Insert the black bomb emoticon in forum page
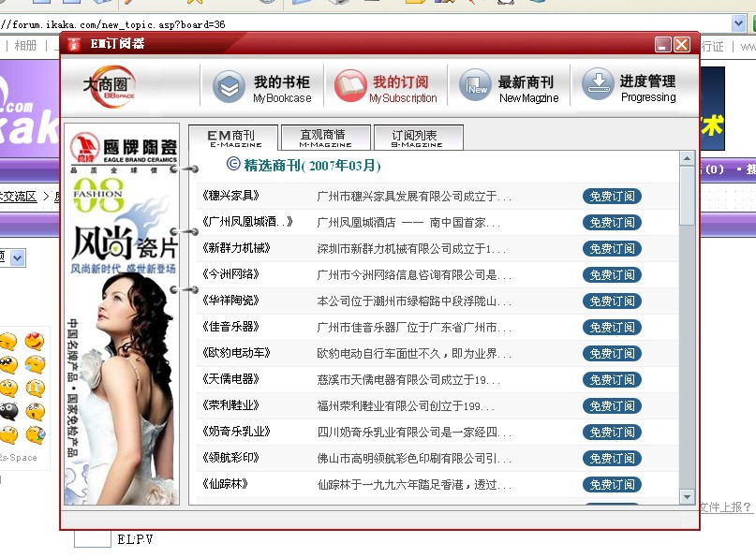Image resolution: width=756 pixels, height=558 pixels. pos(8,411)
